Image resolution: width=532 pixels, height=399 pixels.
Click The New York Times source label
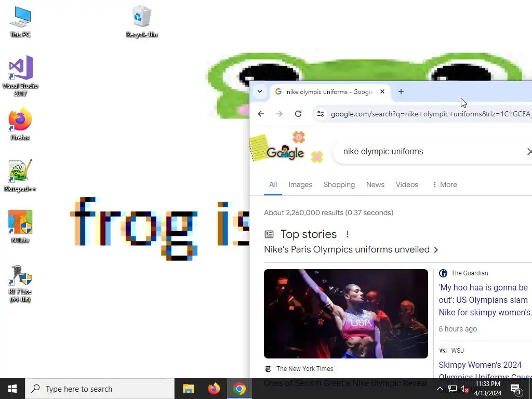(x=304, y=369)
